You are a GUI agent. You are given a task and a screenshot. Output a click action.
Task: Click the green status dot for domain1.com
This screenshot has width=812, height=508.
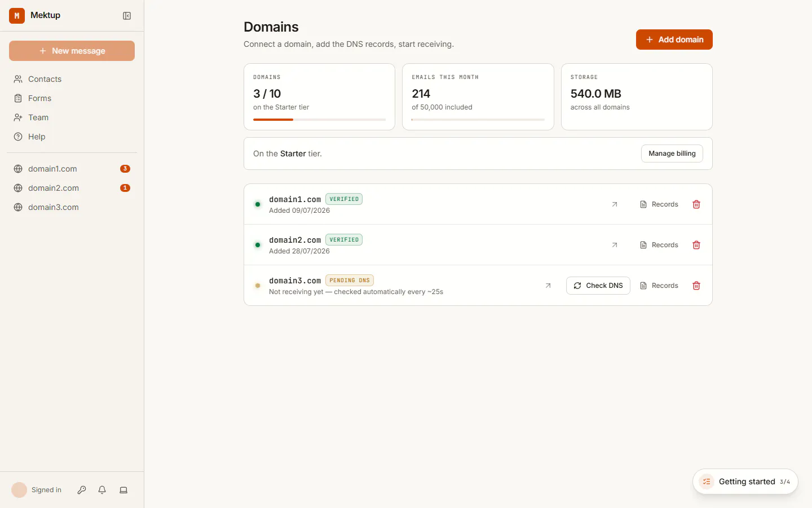click(258, 204)
